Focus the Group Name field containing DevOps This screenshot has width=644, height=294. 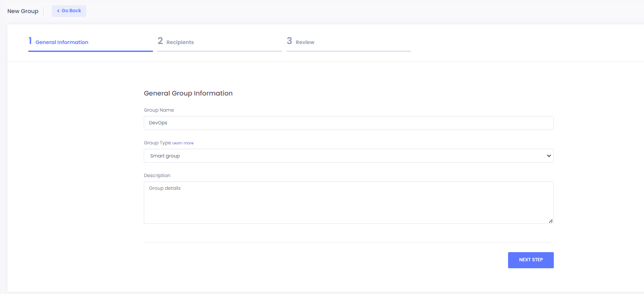coord(349,123)
